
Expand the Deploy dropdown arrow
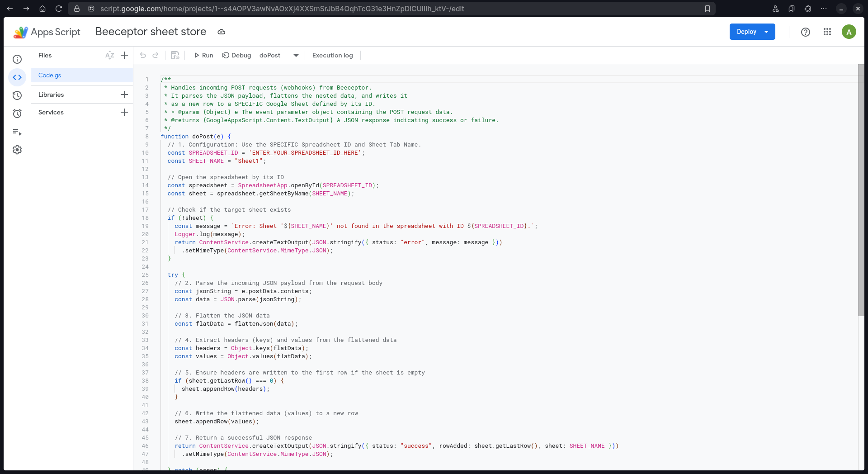click(766, 32)
